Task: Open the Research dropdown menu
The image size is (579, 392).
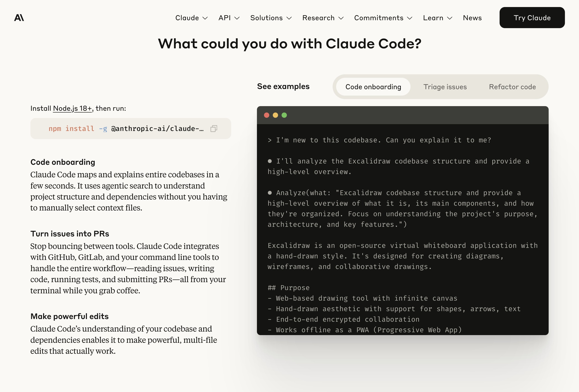Action: coord(323,18)
